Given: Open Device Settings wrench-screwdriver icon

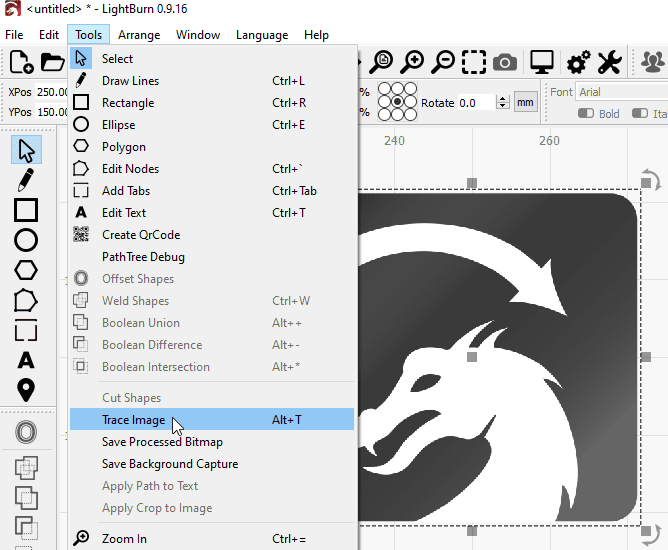Looking at the screenshot, I should point(610,62).
